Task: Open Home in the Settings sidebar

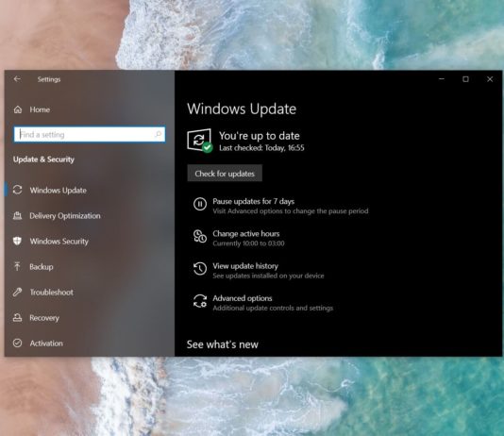Action: (40, 109)
